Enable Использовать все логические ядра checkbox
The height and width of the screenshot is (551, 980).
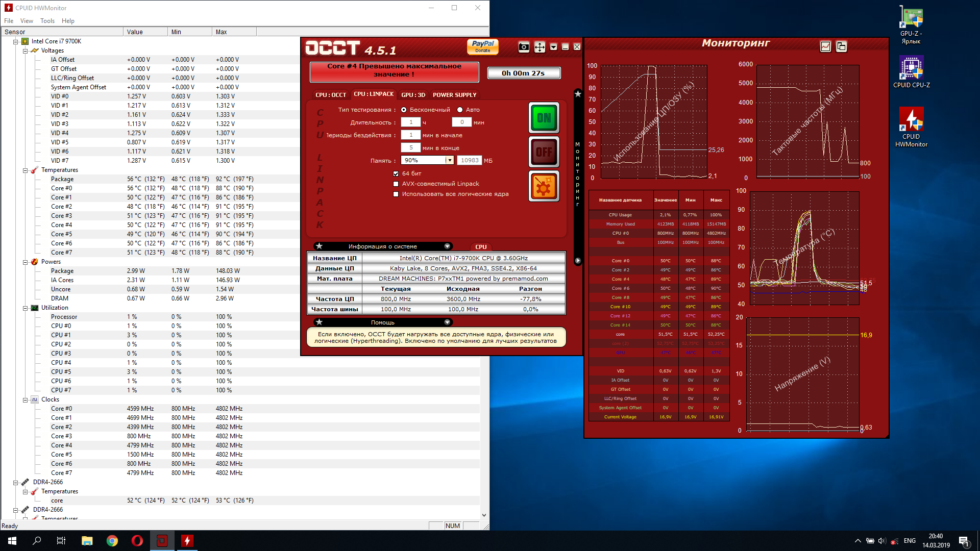pos(396,194)
